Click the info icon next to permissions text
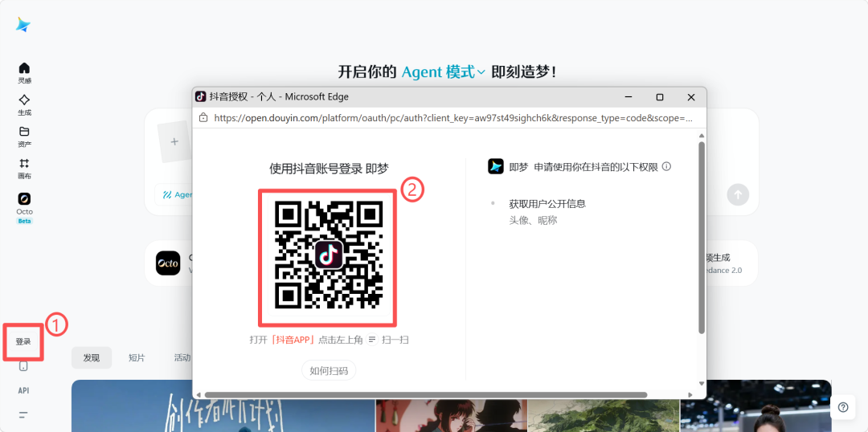 pyautogui.click(x=666, y=166)
